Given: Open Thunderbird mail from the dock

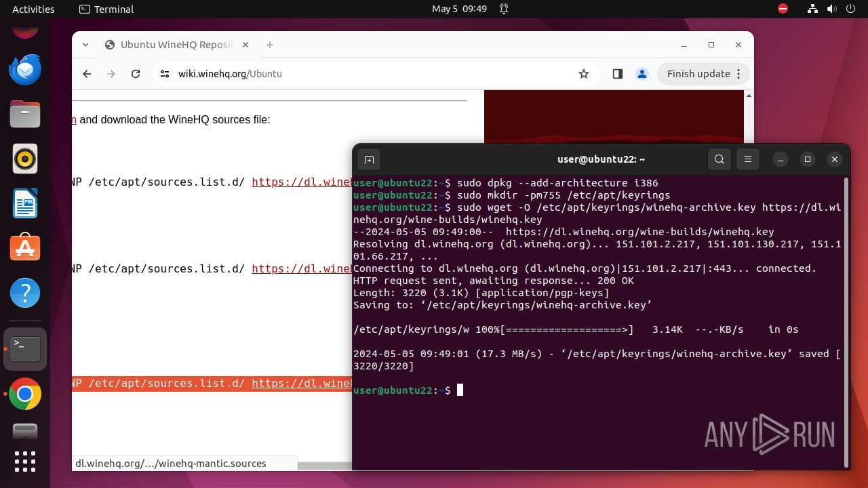Looking at the screenshot, I should [x=25, y=69].
